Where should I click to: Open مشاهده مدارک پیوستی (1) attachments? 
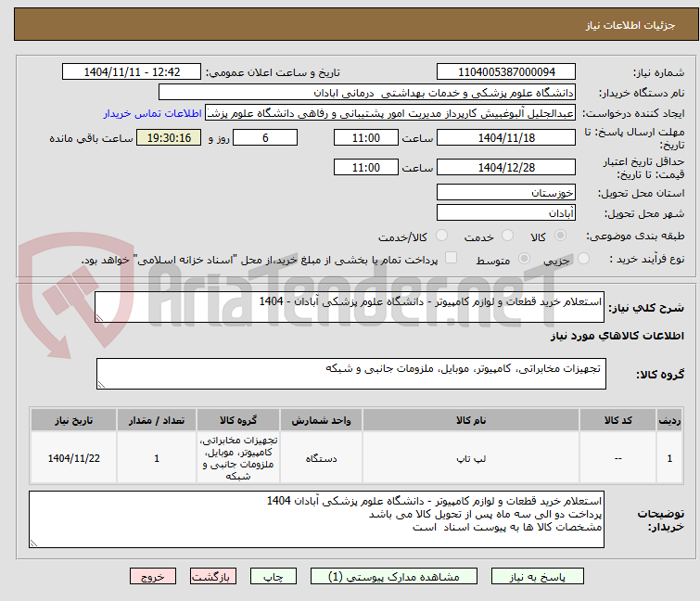point(393,577)
